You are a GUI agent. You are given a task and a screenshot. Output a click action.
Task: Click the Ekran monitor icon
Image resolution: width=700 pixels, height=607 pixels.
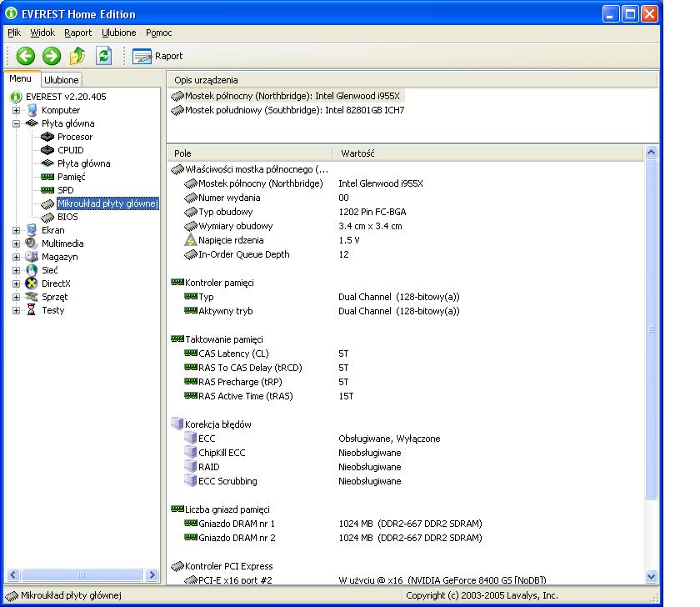(x=32, y=230)
